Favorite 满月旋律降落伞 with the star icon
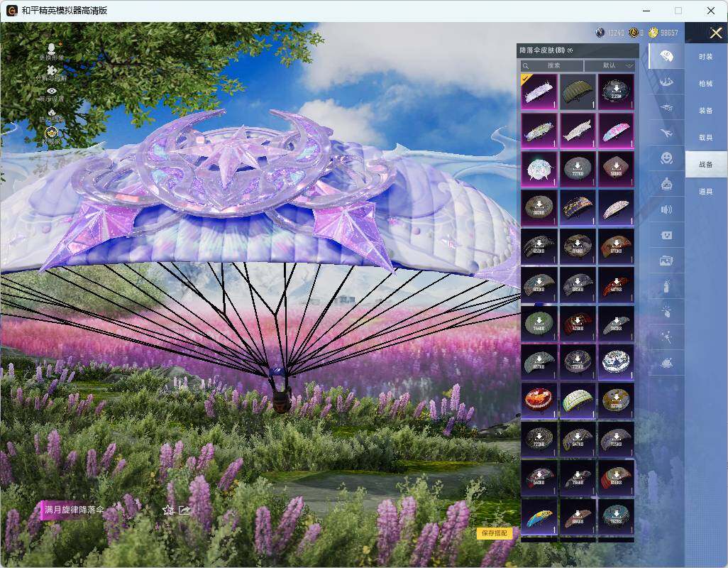Viewport: 728px width, 568px height. pos(168,510)
